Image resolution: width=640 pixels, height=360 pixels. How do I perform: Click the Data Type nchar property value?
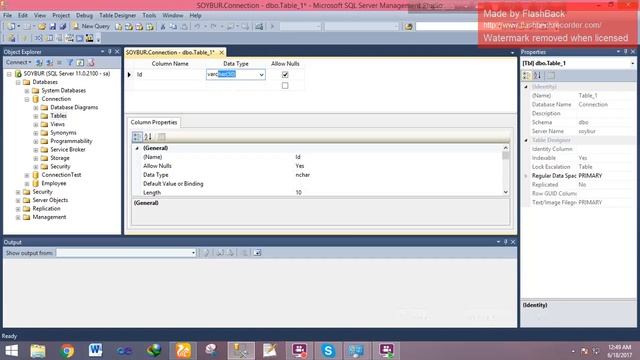point(302,175)
